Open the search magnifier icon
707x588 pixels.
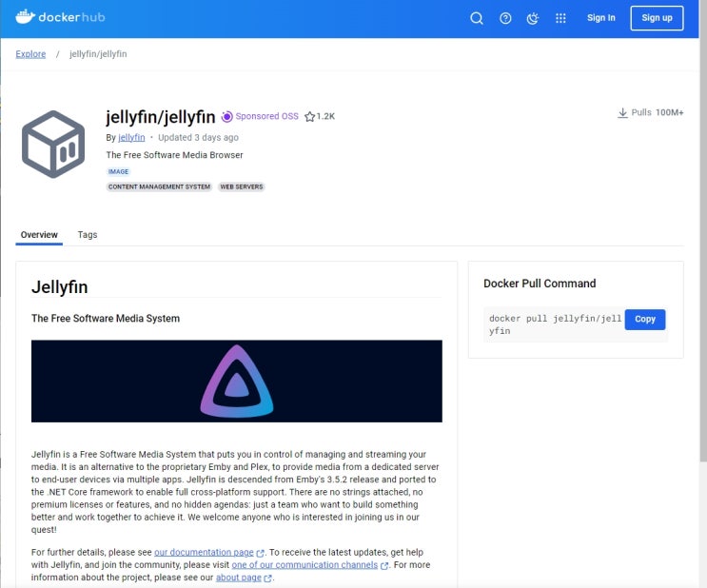click(477, 18)
